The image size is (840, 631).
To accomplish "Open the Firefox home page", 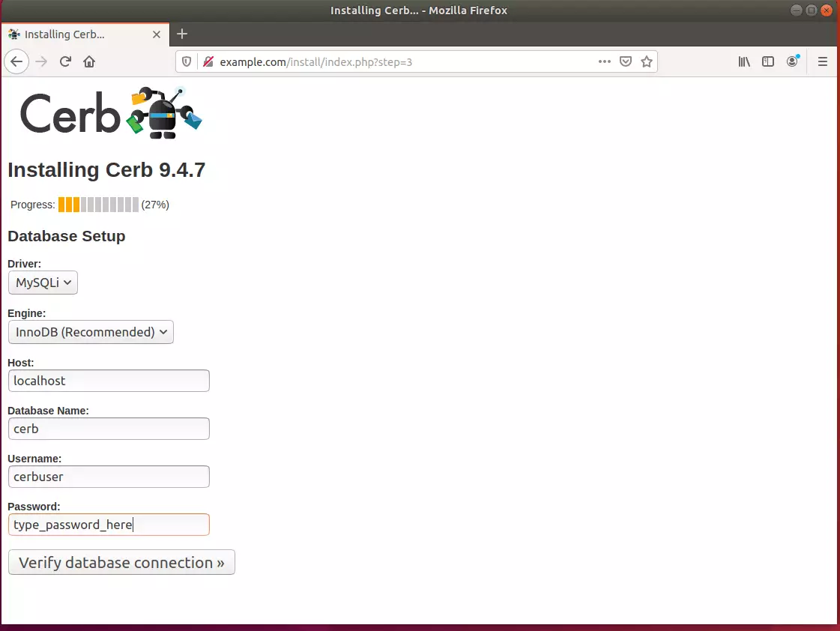I will click(89, 61).
